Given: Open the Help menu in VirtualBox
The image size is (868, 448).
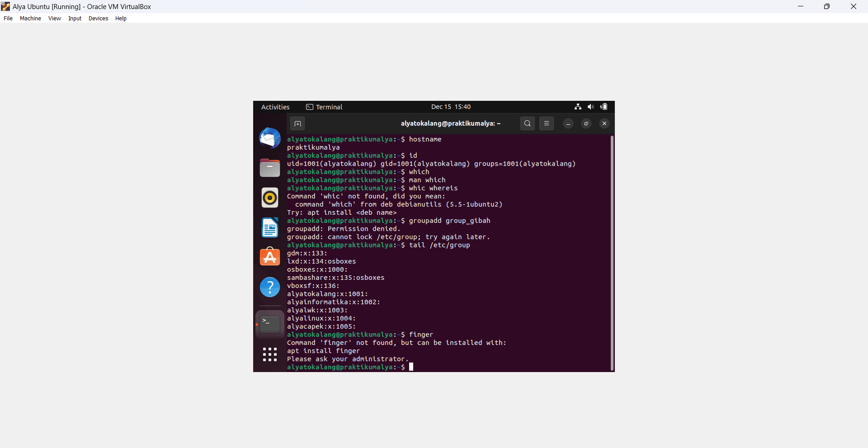Looking at the screenshot, I should (x=121, y=19).
